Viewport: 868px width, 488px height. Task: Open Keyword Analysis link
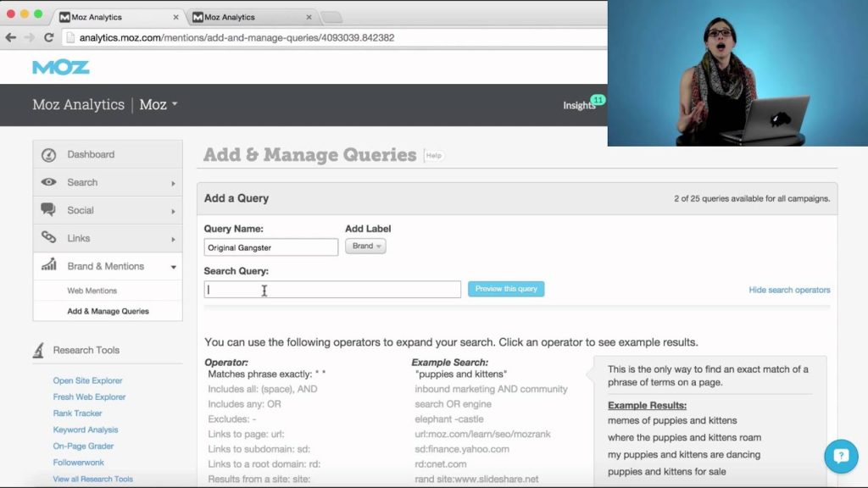coord(86,430)
